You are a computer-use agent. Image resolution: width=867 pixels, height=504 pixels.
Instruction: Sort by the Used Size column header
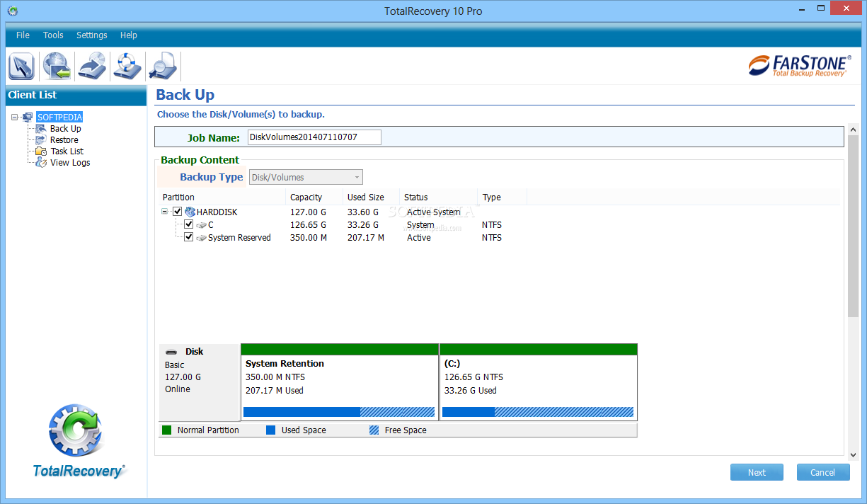click(372, 197)
